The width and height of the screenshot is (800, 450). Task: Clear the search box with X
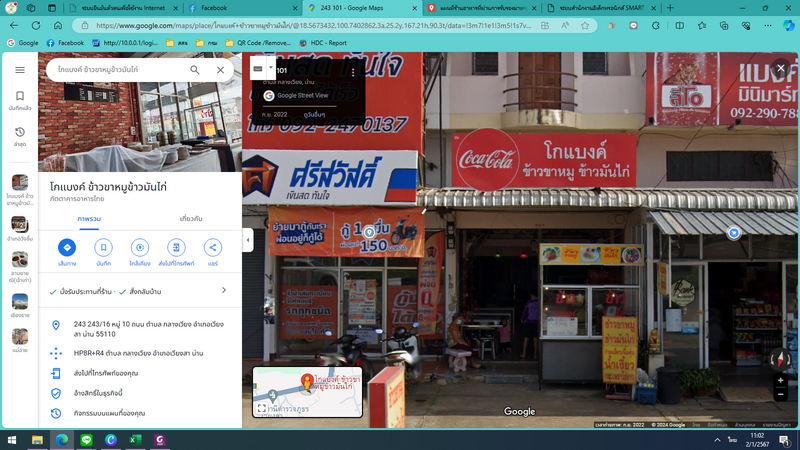click(x=220, y=69)
